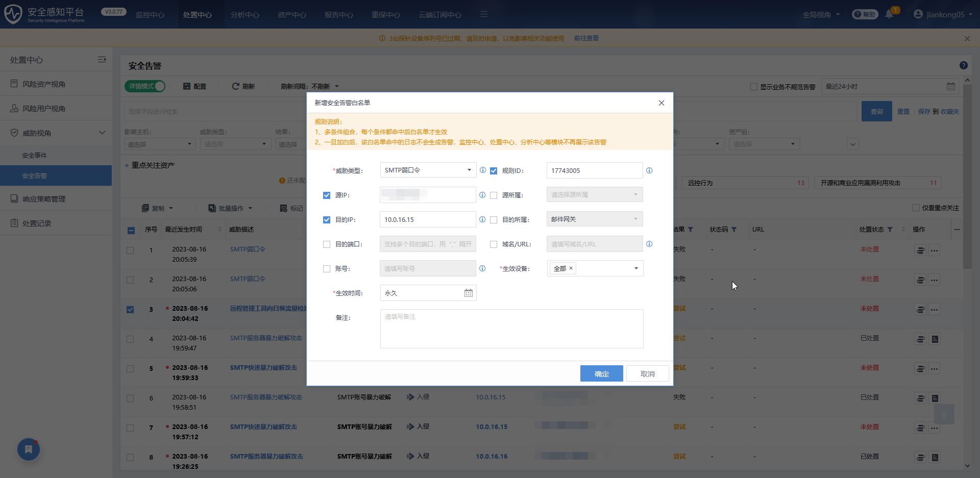Click the 帮助 help button in header
The width and height of the screenshot is (980, 478).
[865, 14]
